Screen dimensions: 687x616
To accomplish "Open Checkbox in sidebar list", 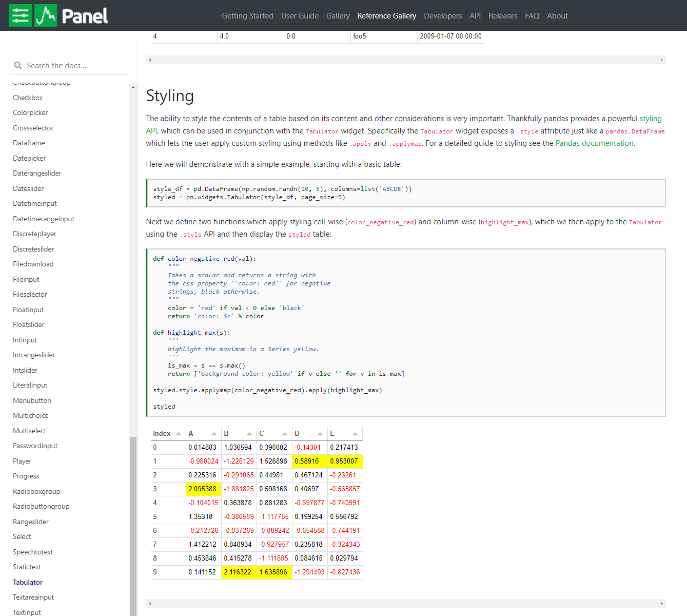I will coord(28,98).
